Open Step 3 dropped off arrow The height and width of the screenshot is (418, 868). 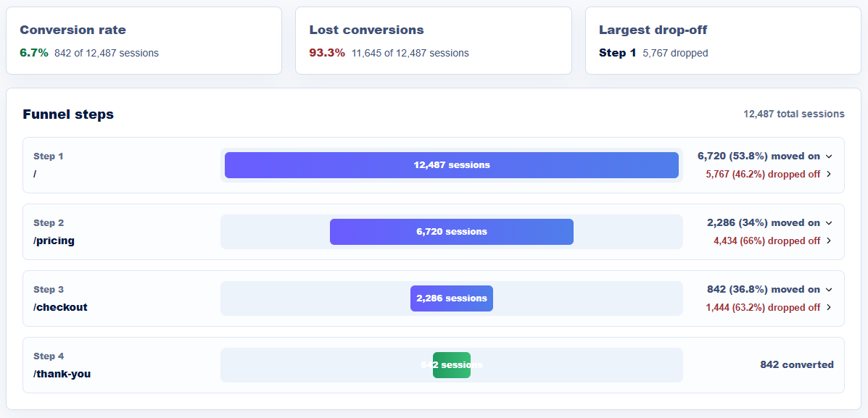(x=829, y=307)
